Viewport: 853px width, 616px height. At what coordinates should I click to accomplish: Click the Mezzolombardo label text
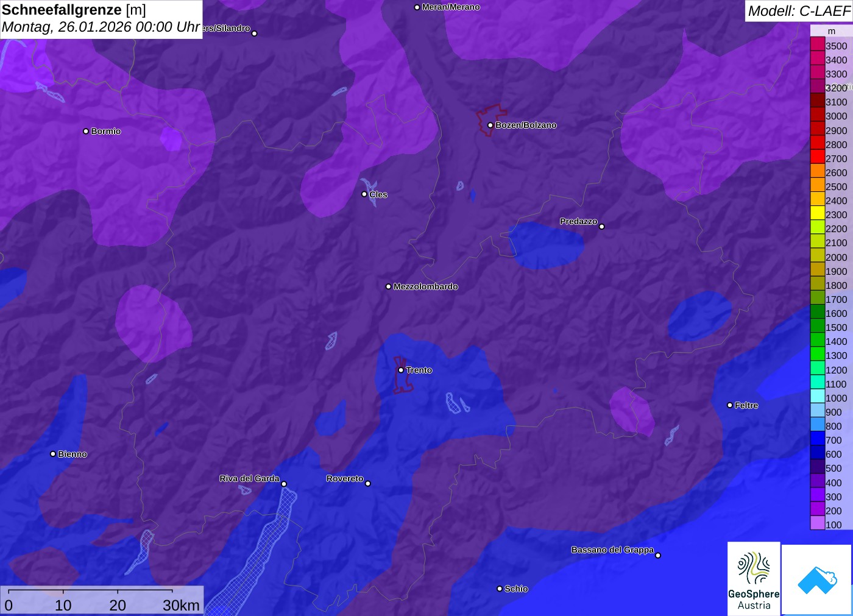click(x=426, y=286)
